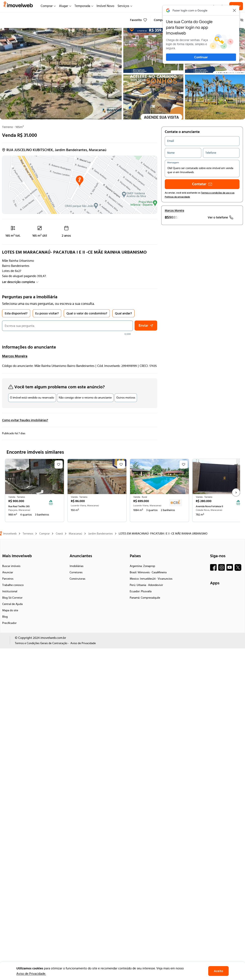Click the address location pin icon

tap(4, 150)
